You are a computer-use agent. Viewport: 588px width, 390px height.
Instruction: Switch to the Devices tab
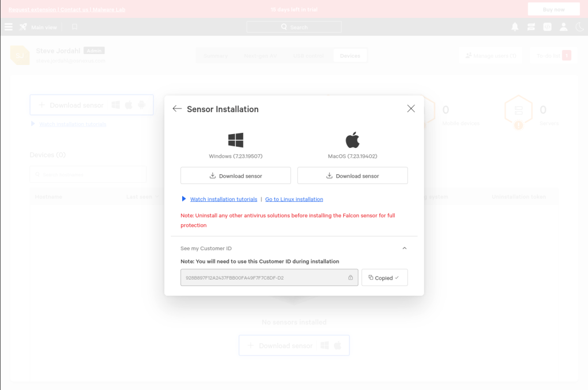(350, 56)
